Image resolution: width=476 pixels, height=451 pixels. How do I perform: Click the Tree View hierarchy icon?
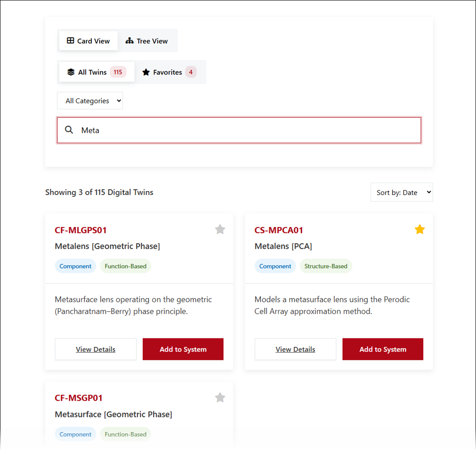click(129, 41)
